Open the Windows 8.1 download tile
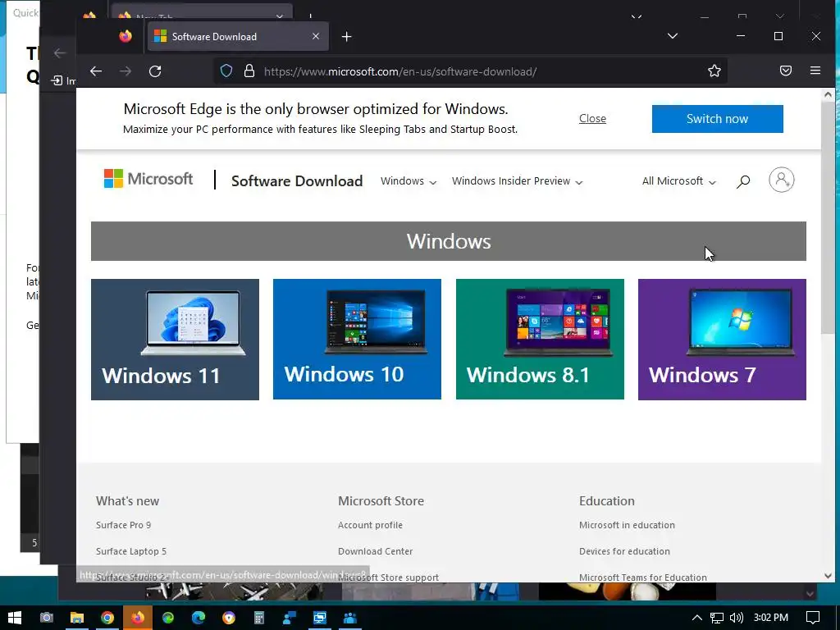 click(x=540, y=339)
